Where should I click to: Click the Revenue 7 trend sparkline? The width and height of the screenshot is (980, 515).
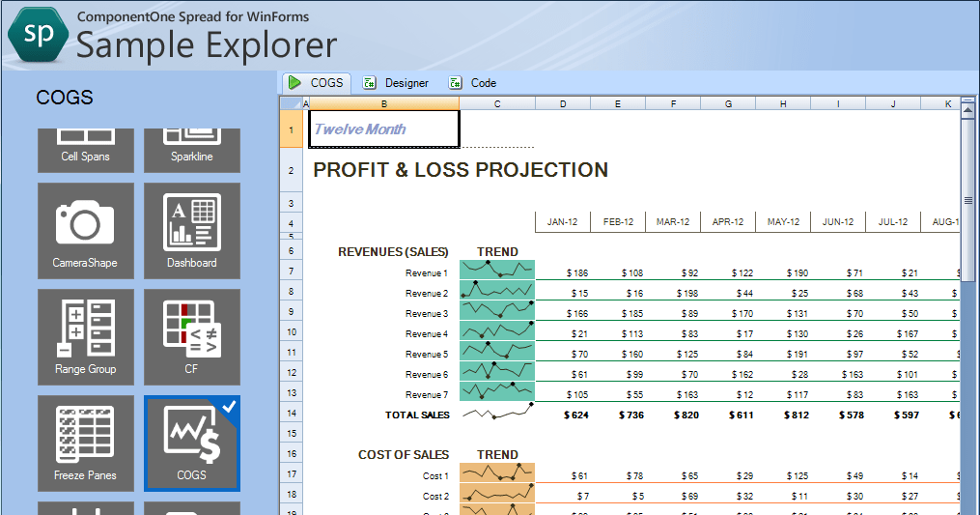497,391
